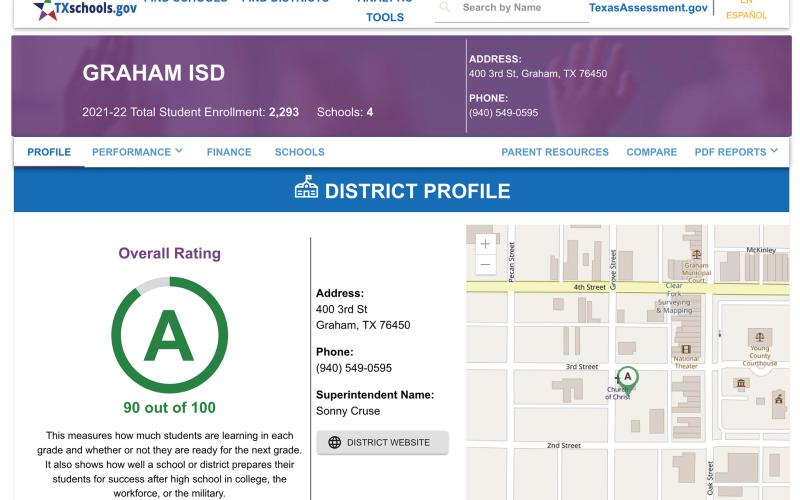Click the Clear Fork Surveying & Mapping label
The height and width of the screenshot is (500, 800).
click(674, 298)
